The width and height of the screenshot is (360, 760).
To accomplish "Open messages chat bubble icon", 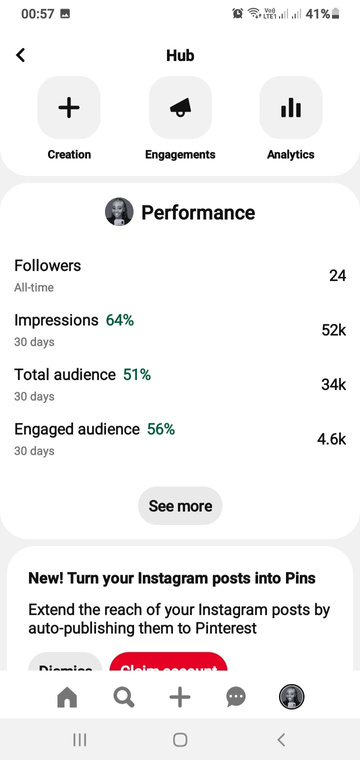I will [236, 697].
